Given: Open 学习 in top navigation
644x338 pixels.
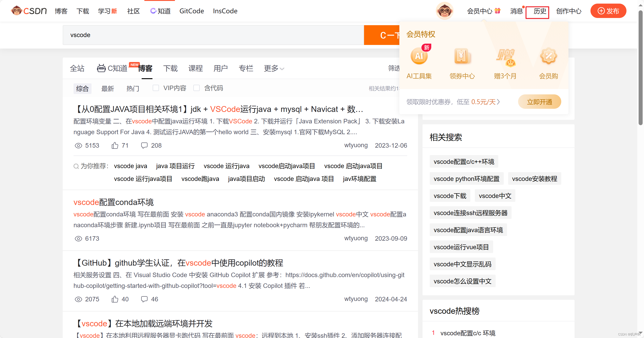Looking at the screenshot, I should coord(107,11).
